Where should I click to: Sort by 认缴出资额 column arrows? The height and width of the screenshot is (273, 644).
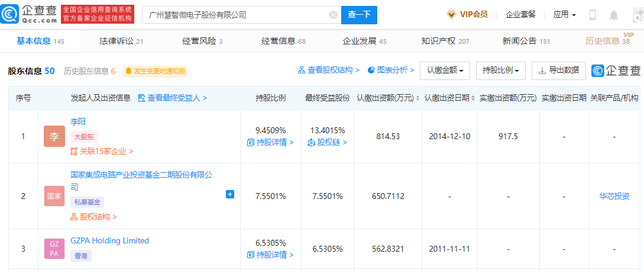(418, 98)
